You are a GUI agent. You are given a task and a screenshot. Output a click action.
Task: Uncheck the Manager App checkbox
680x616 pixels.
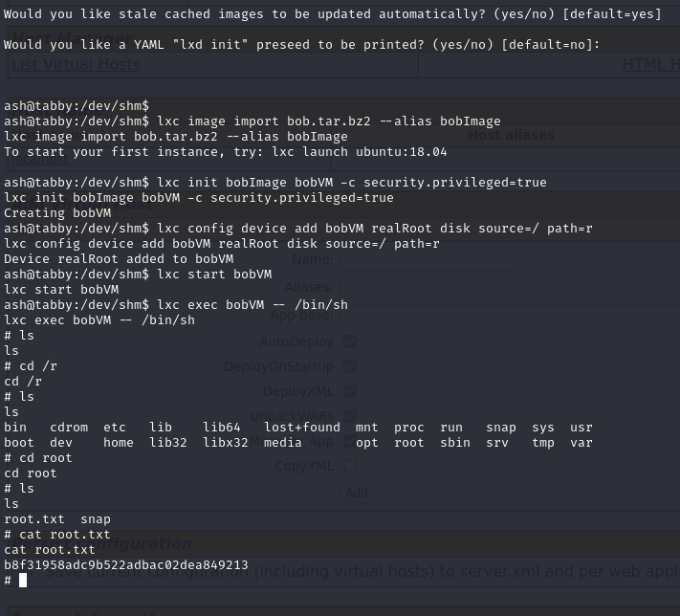pos(350,441)
